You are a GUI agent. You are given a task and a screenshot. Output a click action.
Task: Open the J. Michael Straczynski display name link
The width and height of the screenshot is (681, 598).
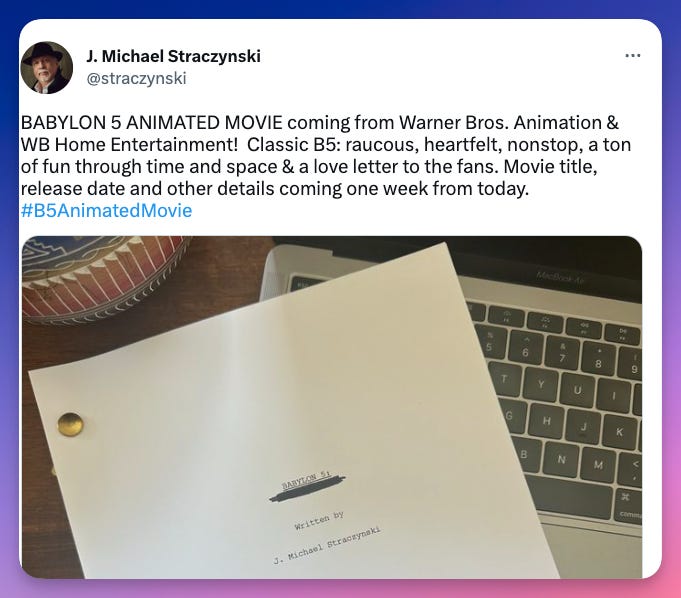pos(173,56)
